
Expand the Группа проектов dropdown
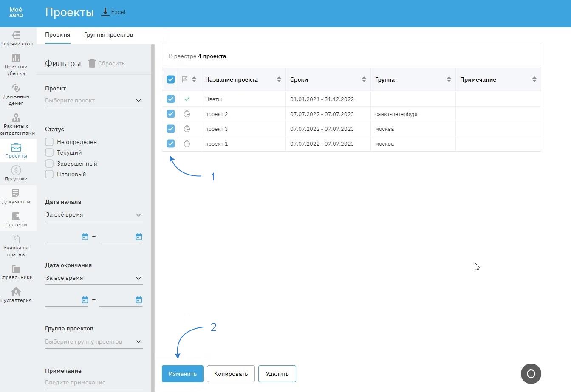coord(93,342)
